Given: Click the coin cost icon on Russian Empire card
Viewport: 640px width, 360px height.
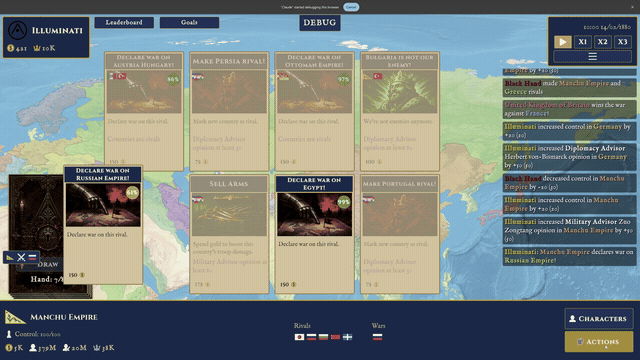Looking at the screenshot, I should pos(82,275).
